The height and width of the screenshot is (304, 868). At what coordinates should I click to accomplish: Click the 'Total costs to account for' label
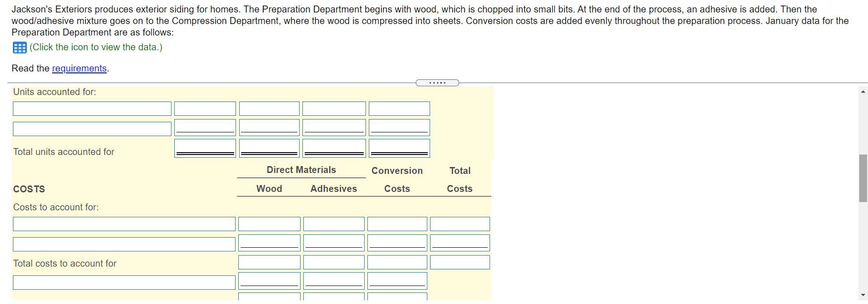pyautogui.click(x=65, y=263)
